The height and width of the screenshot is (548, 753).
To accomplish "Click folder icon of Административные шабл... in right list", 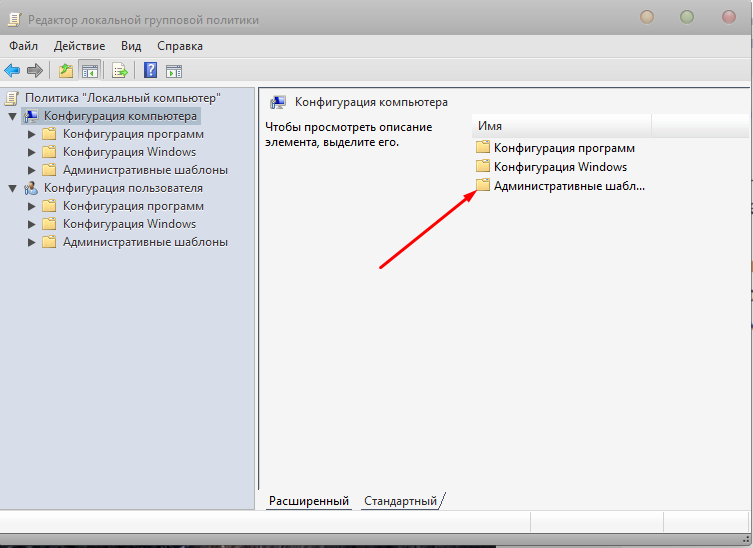I will click(x=483, y=185).
